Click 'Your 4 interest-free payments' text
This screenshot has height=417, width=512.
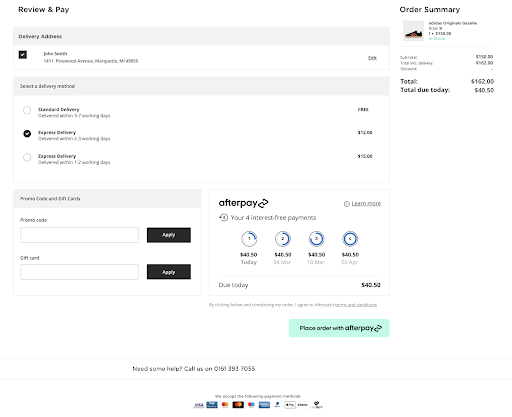[x=273, y=218]
